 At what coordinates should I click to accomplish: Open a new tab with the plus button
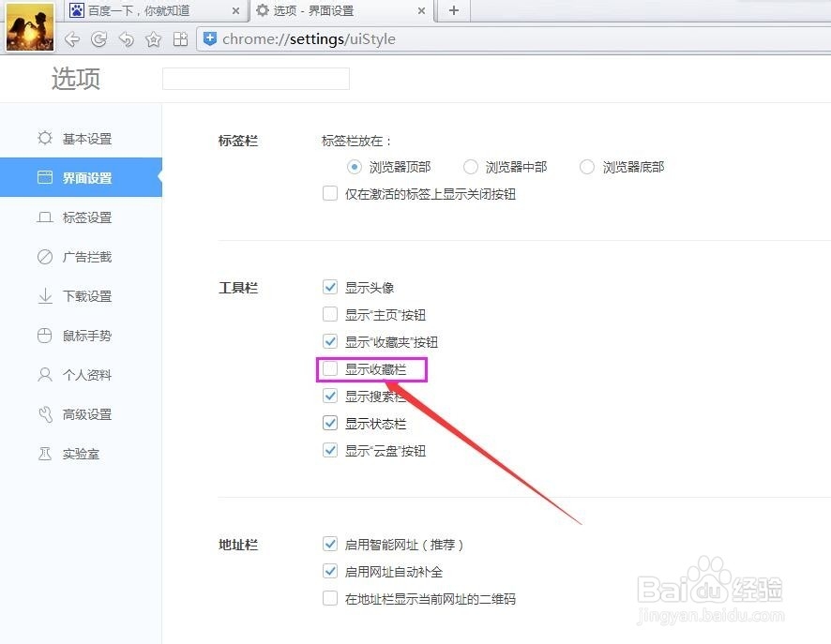[453, 11]
